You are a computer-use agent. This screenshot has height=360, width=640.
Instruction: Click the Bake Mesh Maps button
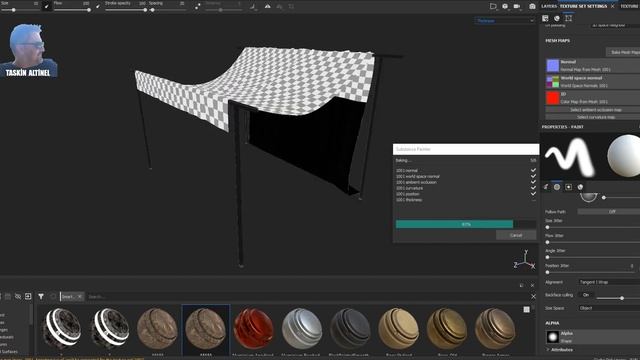[x=623, y=52]
